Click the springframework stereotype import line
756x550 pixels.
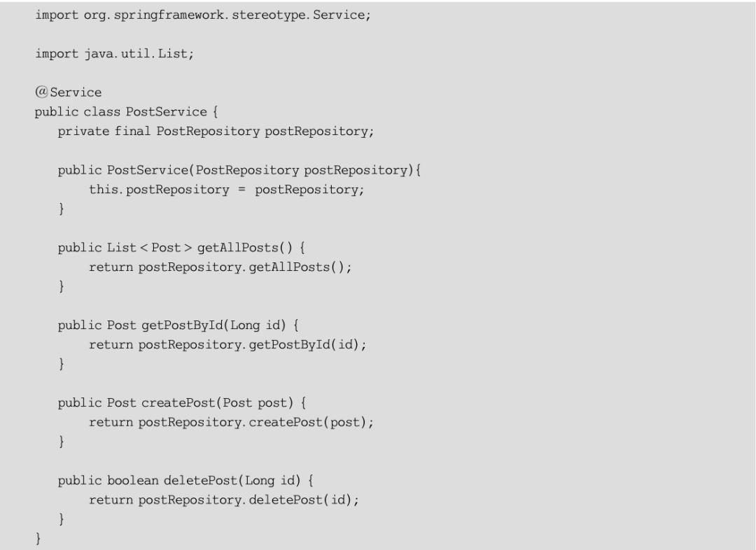coord(202,16)
